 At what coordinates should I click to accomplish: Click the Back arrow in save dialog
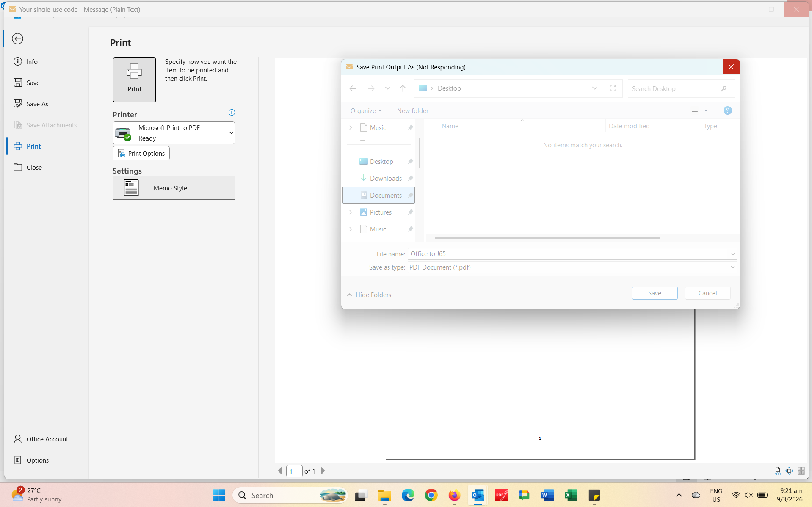353,88
